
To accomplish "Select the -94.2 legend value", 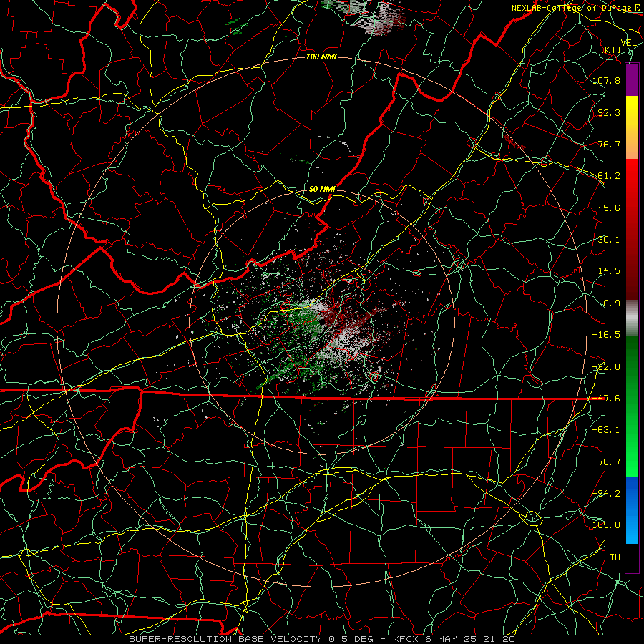I will click(606, 493).
